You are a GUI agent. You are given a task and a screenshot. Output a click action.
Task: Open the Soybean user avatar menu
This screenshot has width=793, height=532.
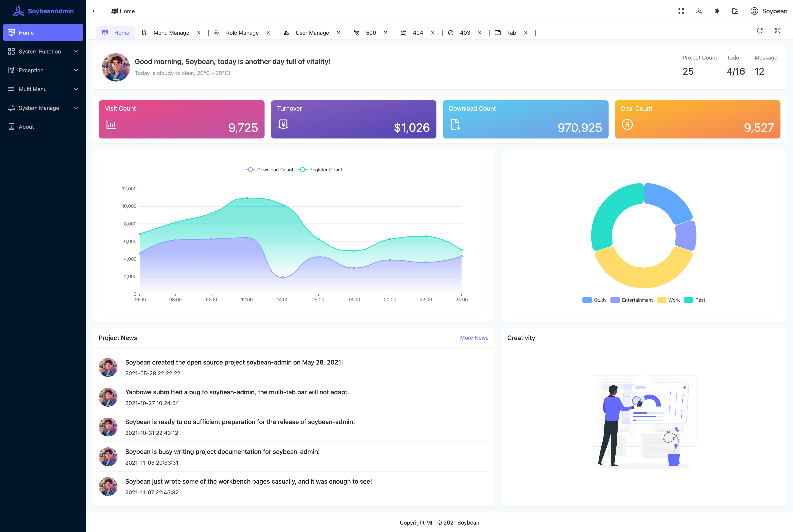(769, 11)
